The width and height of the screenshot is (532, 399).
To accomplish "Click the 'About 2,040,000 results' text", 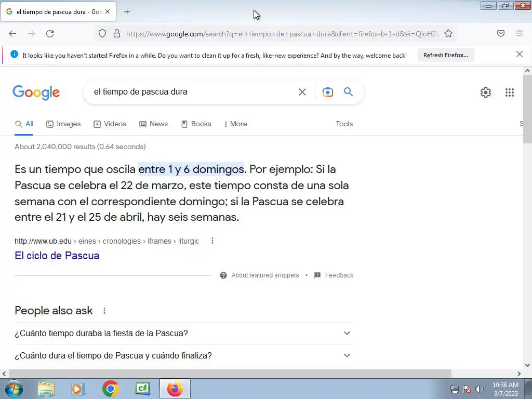I will tap(80, 147).
